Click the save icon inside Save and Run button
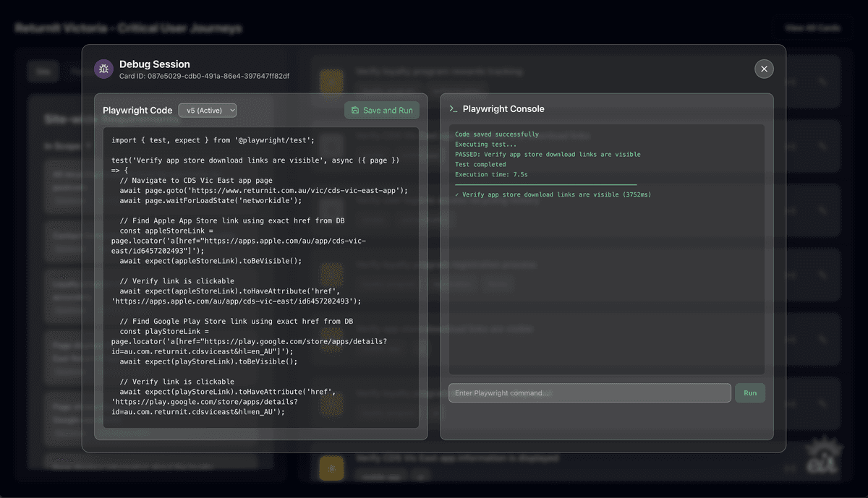The height and width of the screenshot is (498, 868). (356, 110)
